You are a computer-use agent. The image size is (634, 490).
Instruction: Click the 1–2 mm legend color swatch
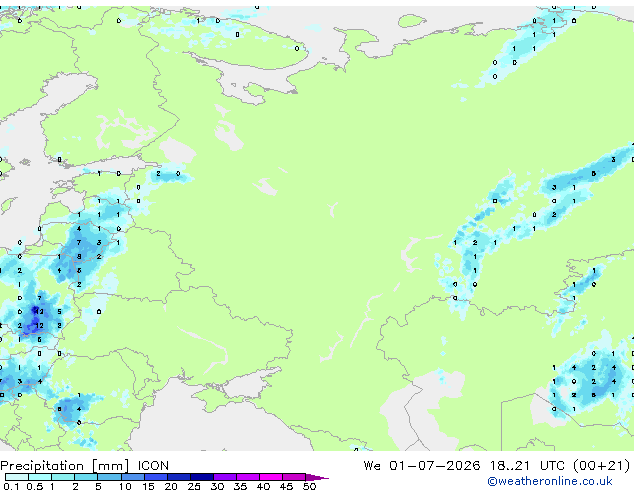[63, 477]
